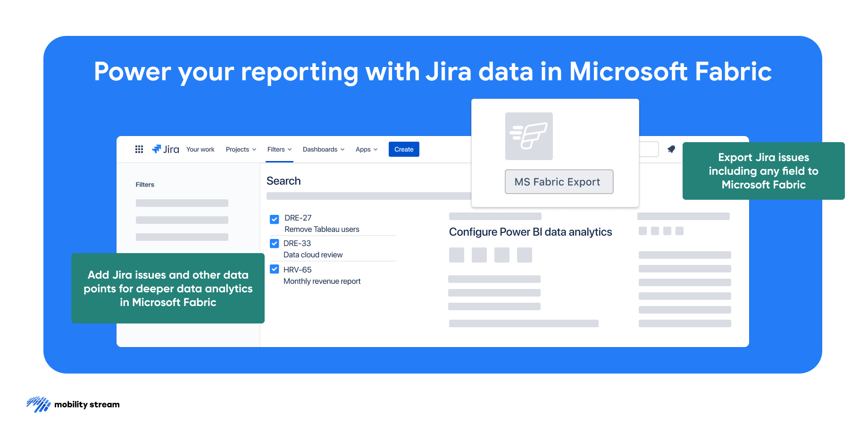Open the Filters tab in navigation
This screenshot has width=868, height=425.
(279, 149)
